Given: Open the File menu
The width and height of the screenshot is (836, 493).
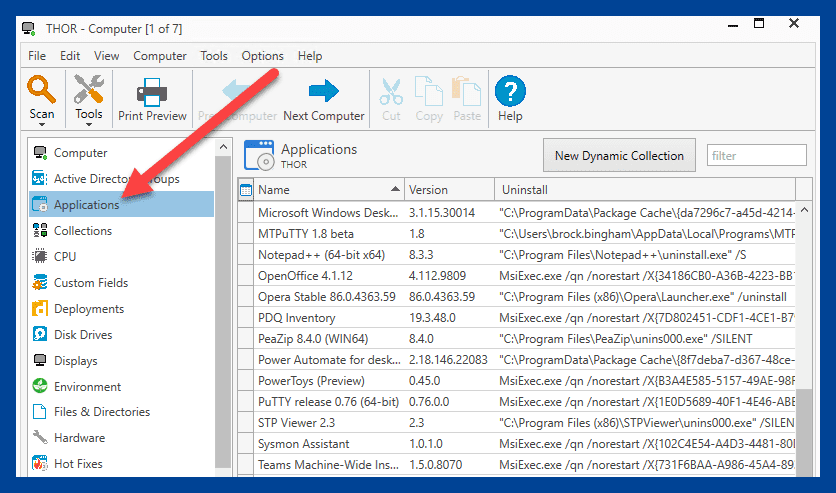Looking at the screenshot, I should (x=37, y=56).
